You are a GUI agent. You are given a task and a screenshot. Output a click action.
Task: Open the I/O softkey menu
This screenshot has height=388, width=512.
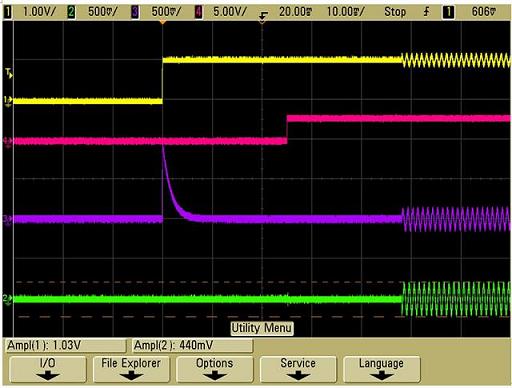[x=48, y=369]
